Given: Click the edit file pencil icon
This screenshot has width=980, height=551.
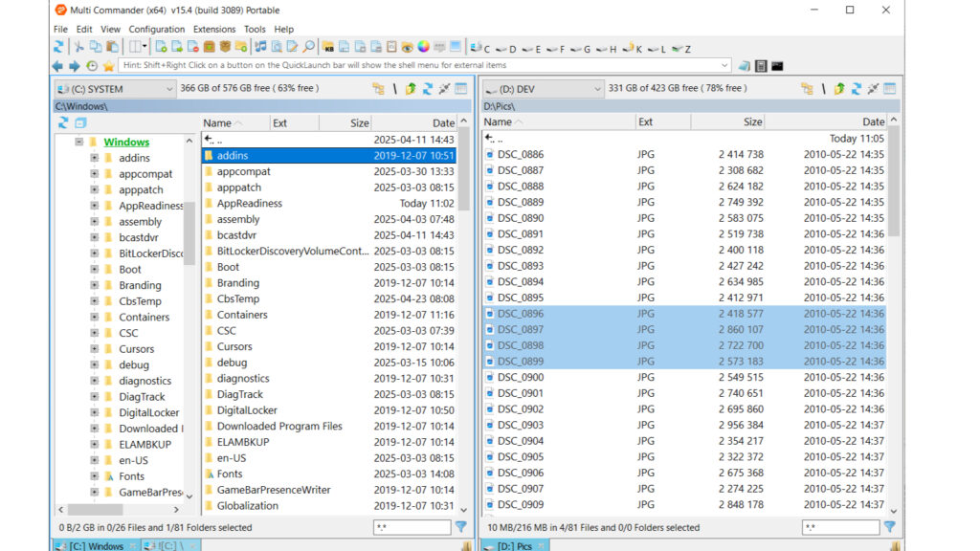Looking at the screenshot, I should click(x=292, y=47).
